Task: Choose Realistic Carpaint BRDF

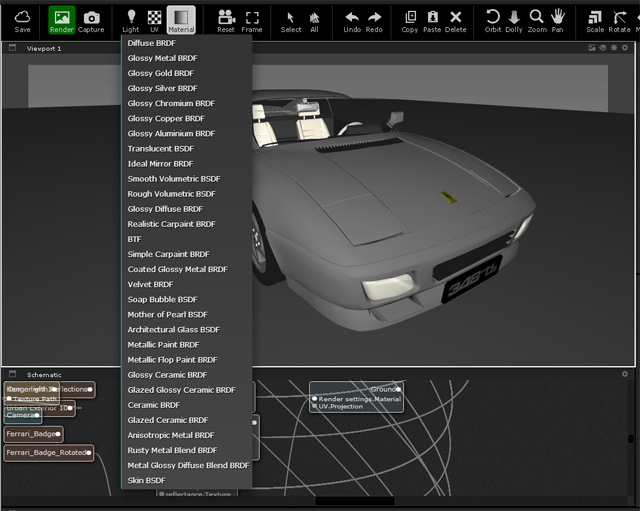Action: [187, 224]
